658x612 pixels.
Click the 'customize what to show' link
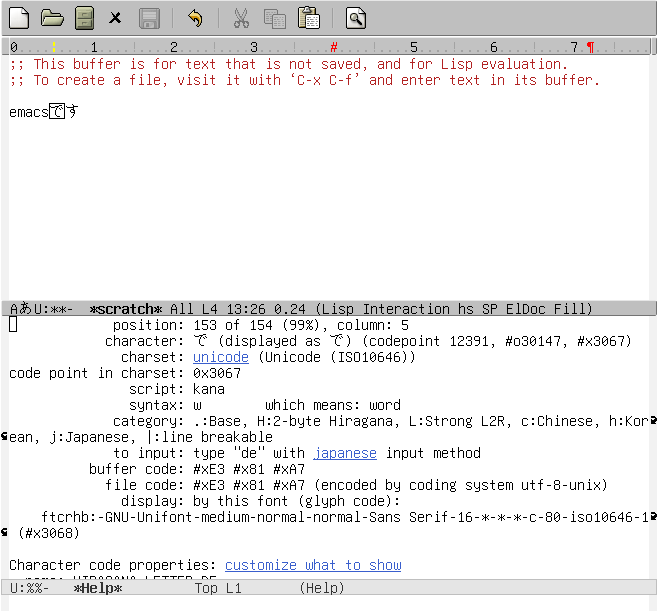(x=313, y=565)
